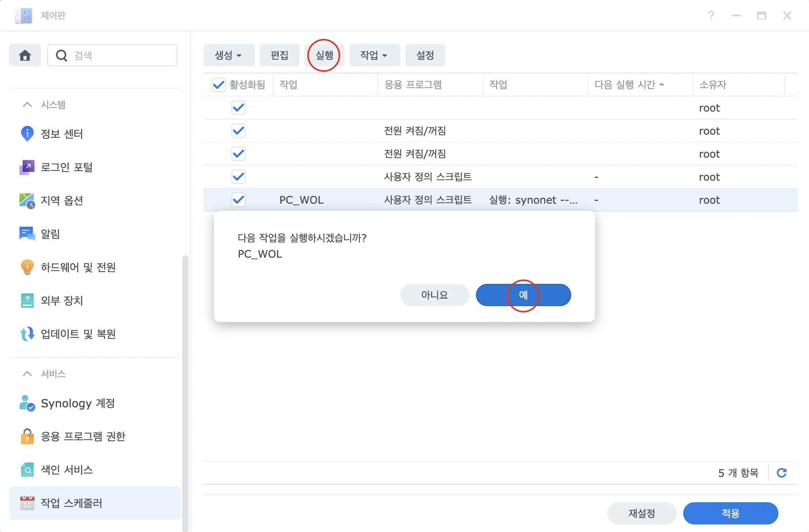Click the refresh icon next to 5 개 항목

click(782, 473)
